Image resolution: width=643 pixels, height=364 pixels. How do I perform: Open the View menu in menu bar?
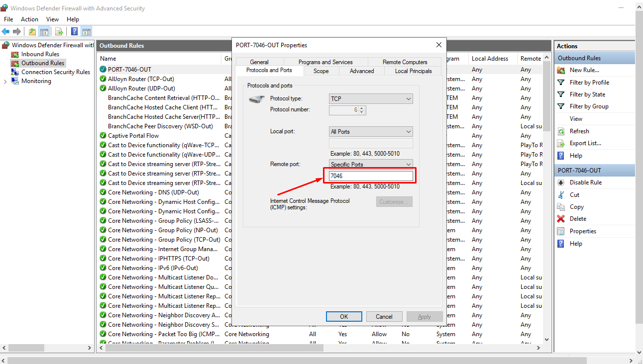click(52, 19)
